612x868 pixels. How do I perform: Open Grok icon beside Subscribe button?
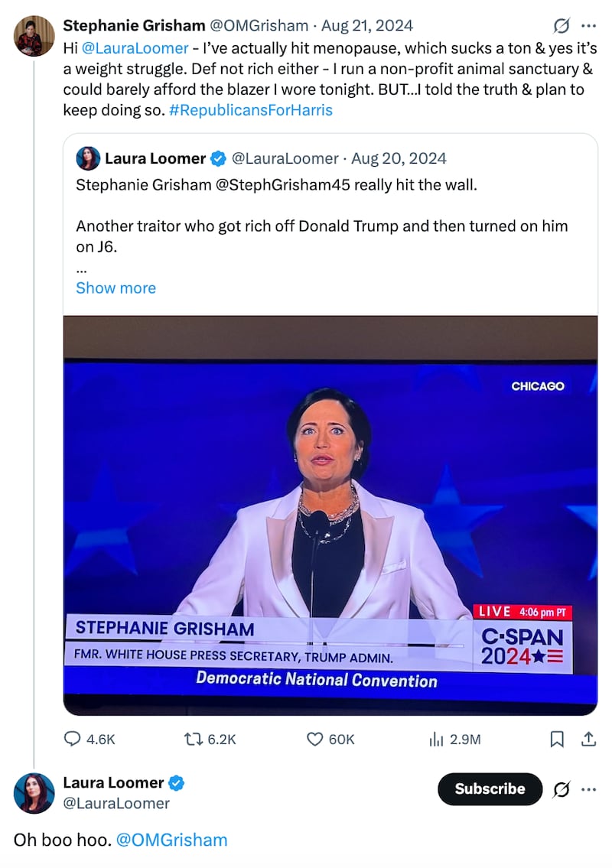[x=561, y=789]
